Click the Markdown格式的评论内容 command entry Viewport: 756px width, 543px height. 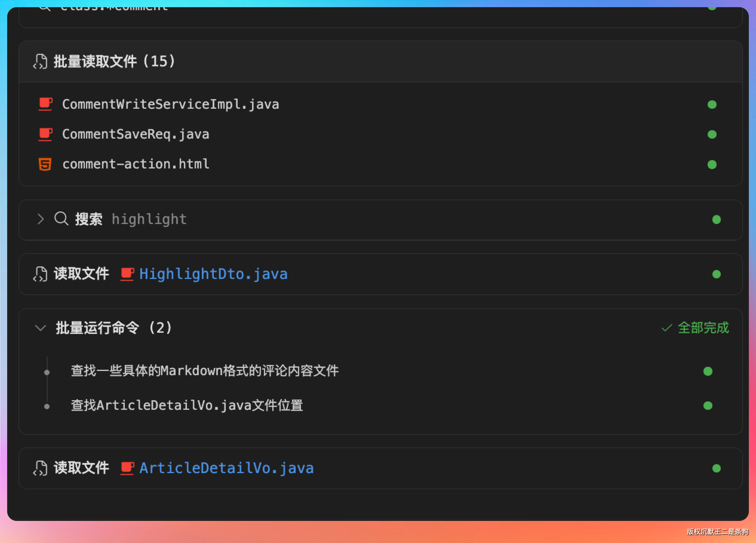pyautogui.click(x=205, y=371)
